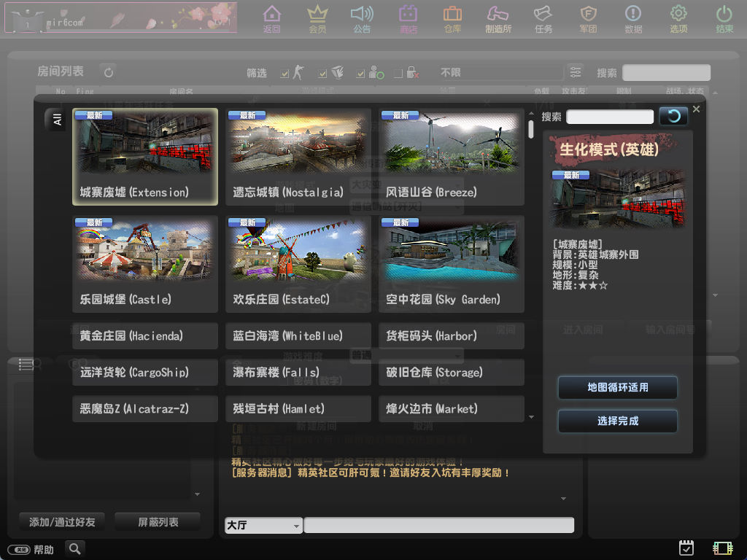Viewport: 747px width, 560px height.
Task: Choose 瀑布寨楼 (Falls) map entry
Action: pos(298,372)
